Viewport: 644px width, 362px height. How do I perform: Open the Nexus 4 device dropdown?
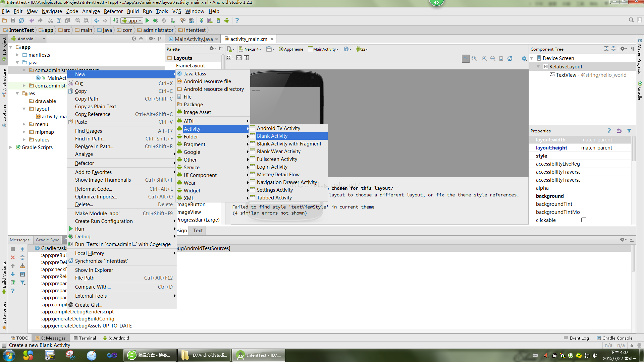click(x=250, y=49)
